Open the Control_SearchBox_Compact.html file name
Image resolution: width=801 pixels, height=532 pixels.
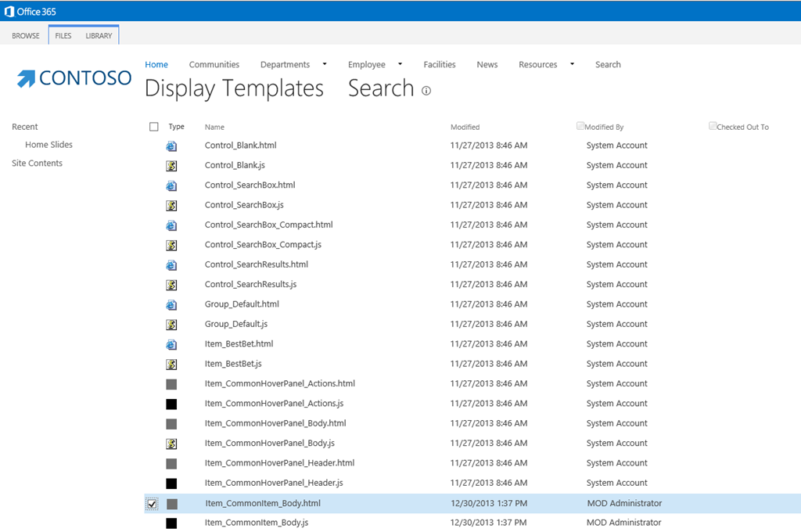point(269,225)
